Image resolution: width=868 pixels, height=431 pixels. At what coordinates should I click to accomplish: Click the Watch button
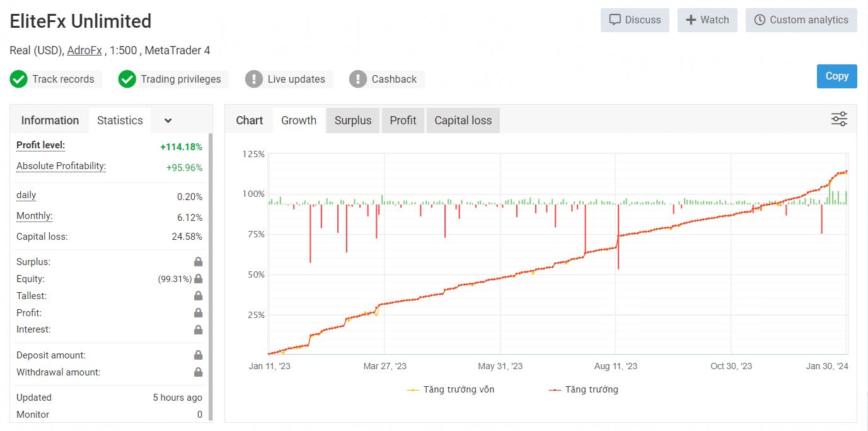[x=707, y=20]
